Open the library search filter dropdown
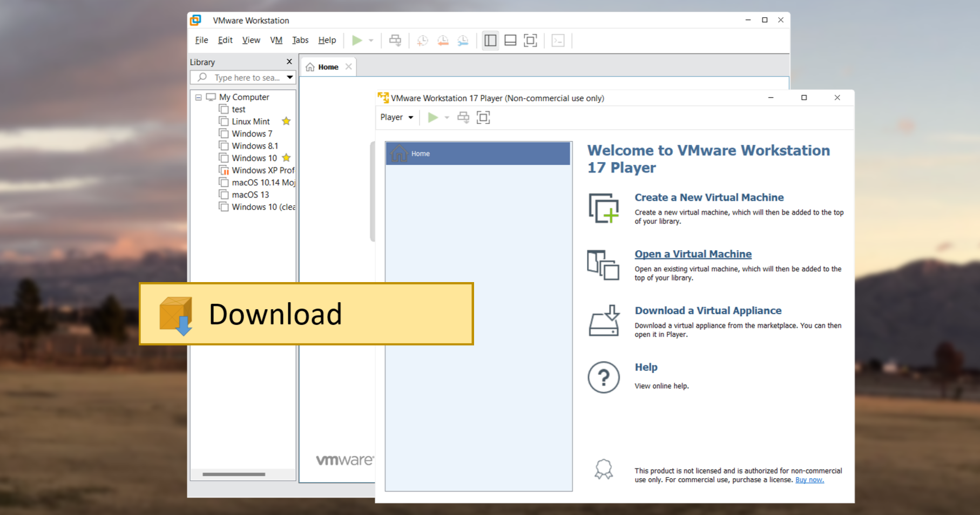Image resolution: width=980 pixels, height=515 pixels. coord(289,77)
